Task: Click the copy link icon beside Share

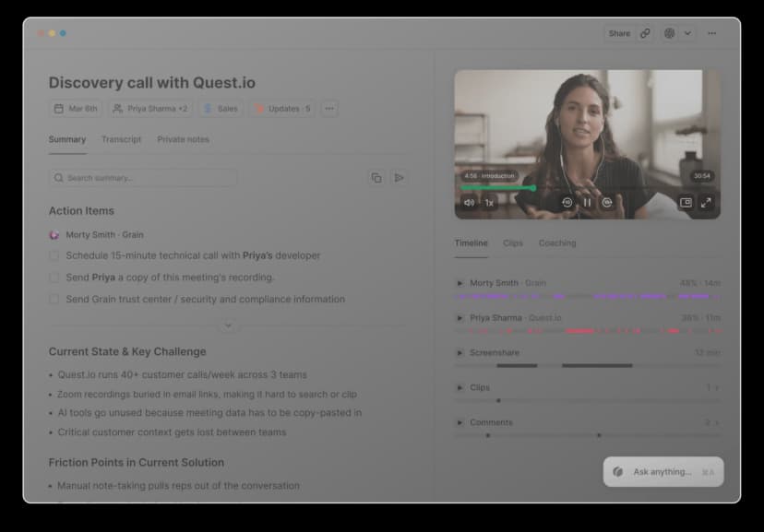Action: tap(645, 33)
